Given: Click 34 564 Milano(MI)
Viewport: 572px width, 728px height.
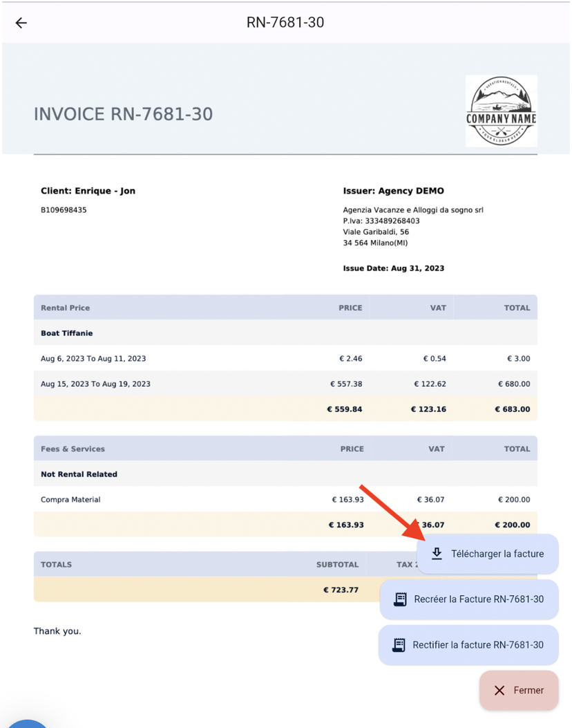Looking at the screenshot, I should click(375, 243).
